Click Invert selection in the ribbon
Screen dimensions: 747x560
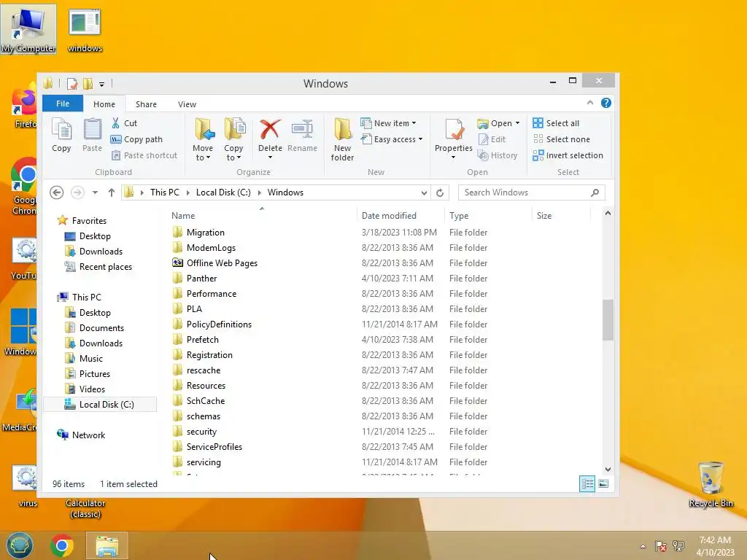568,155
